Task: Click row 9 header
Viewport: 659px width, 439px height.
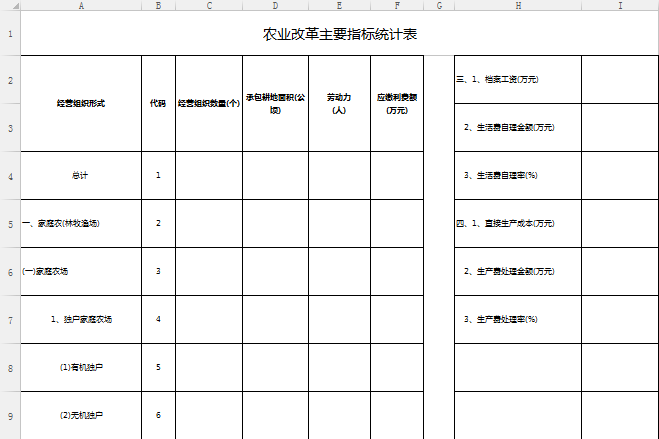Action: pyautogui.click(x=9, y=415)
